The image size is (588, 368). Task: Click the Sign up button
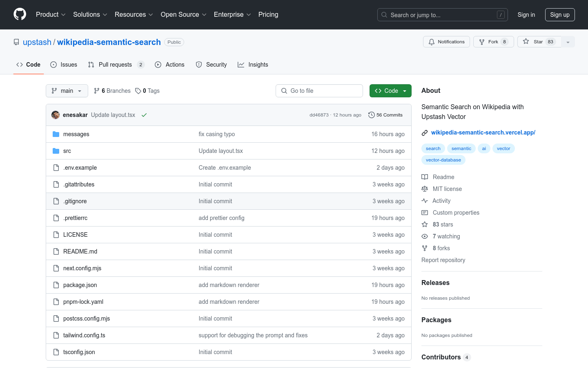click(560, 15)
